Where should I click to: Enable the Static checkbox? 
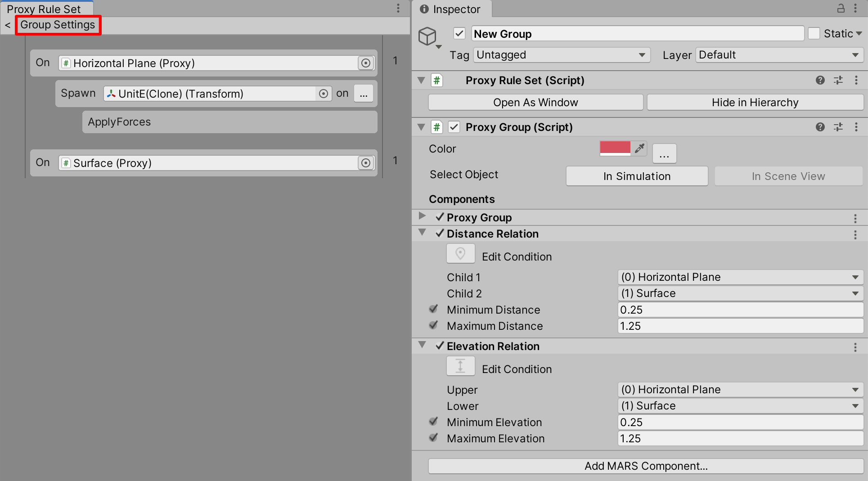pyautogui.click(x=814, y=34)
